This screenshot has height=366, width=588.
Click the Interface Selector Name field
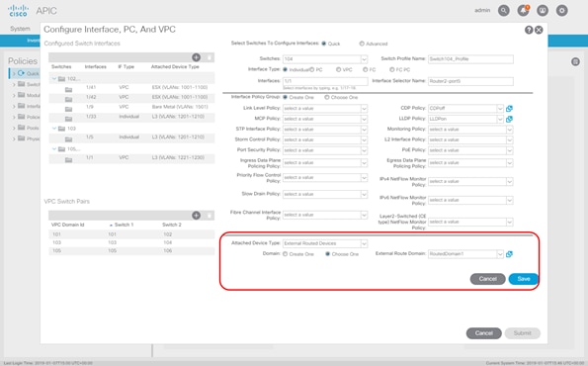pyautogui.click(x=470, y=81)
